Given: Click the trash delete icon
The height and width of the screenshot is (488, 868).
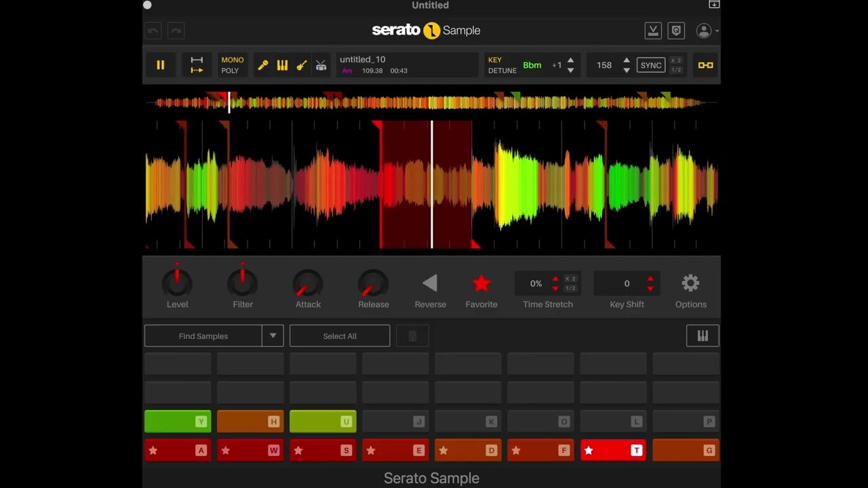Looking at the screenshot, I should pyautogui.click(x=412, y=336).
